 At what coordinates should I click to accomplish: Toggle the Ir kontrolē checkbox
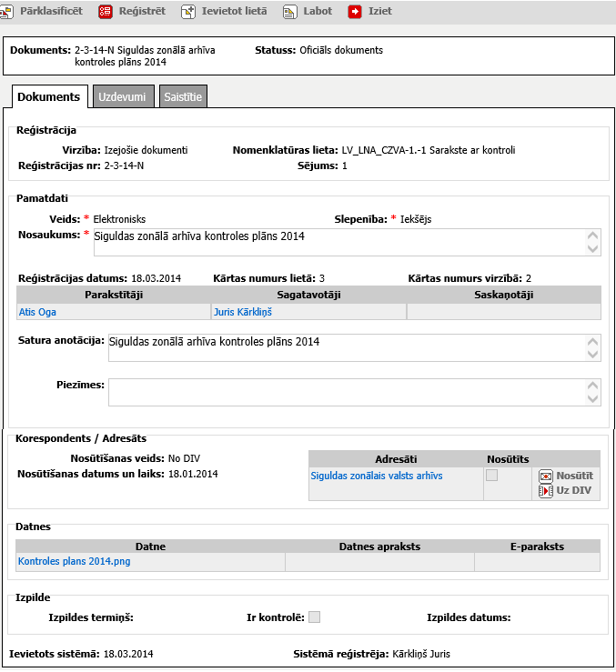315,617
